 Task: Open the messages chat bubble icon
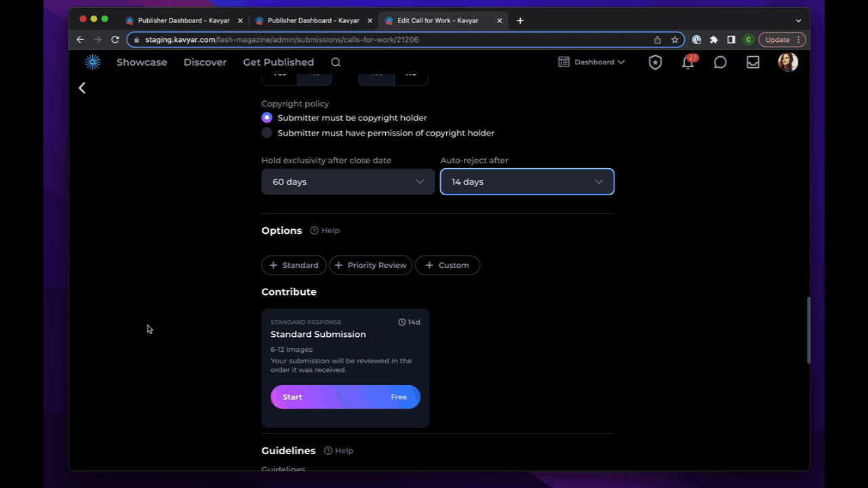click(720, 62)
